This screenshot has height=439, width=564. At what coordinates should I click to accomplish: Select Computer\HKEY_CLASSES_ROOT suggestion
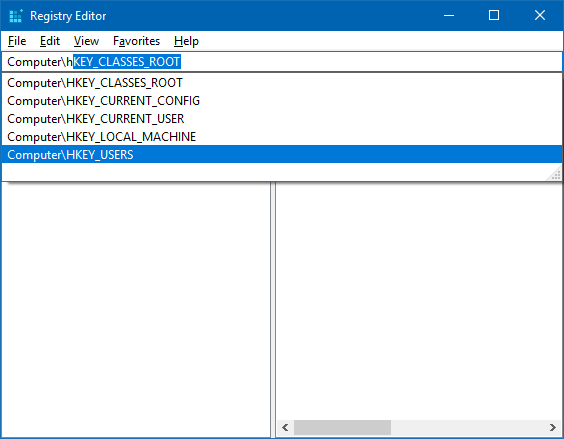[x=282, y=83]
